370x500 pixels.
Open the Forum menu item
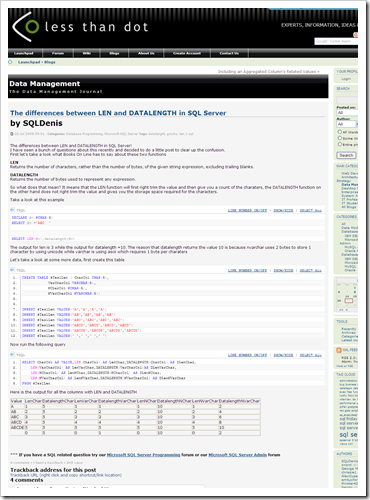tap(58, 53)
